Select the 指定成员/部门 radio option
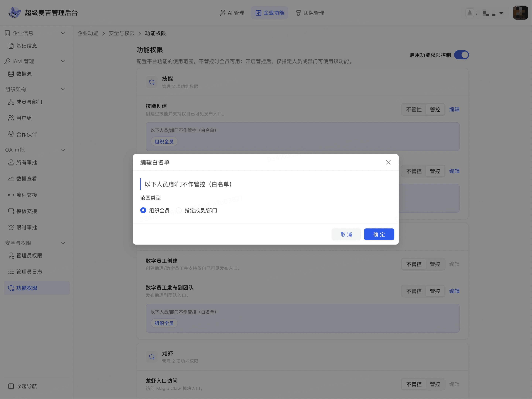Image resolution: width=532 pixels, height=399 pixels. point(179,210)
